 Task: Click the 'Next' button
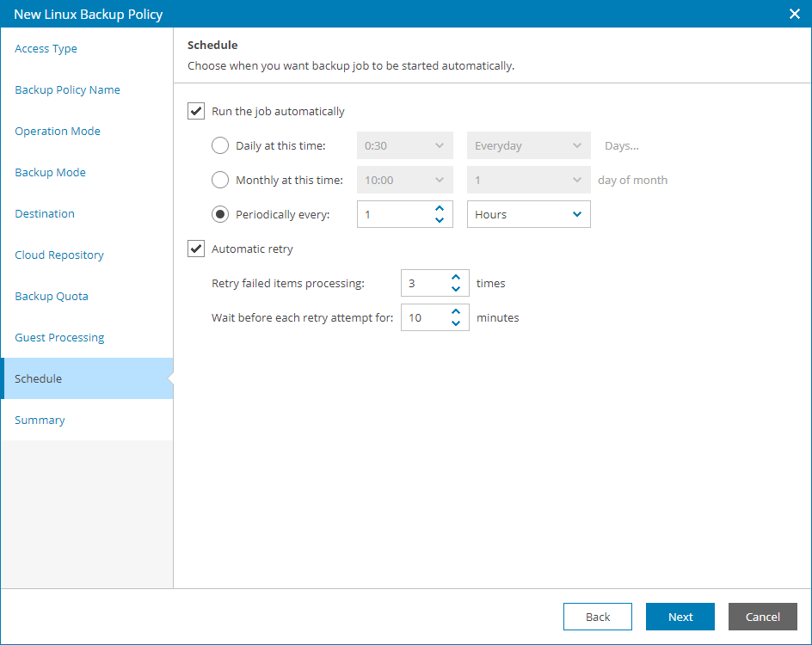(680, 617)
